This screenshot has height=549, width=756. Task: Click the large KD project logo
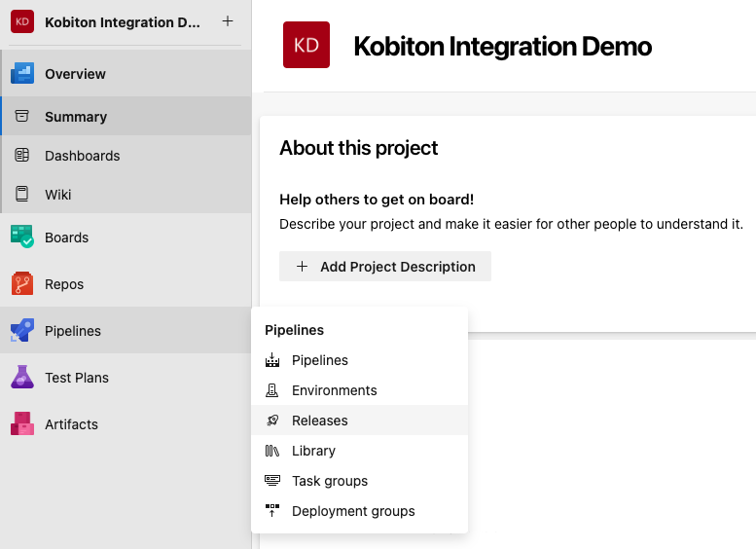point(306,45)
